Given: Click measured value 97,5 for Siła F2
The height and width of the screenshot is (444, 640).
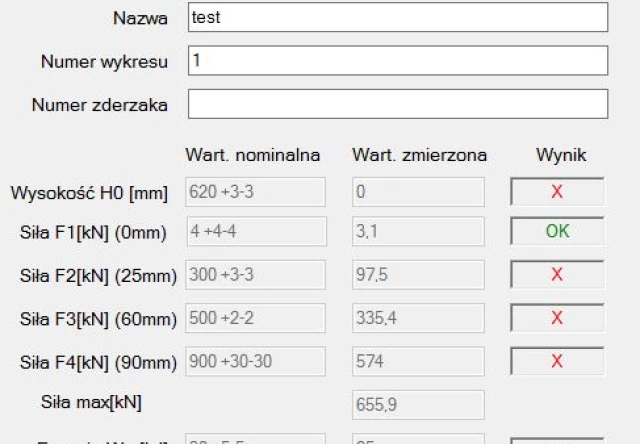Looking at the screenshot, I should click(x=418, y=275).
